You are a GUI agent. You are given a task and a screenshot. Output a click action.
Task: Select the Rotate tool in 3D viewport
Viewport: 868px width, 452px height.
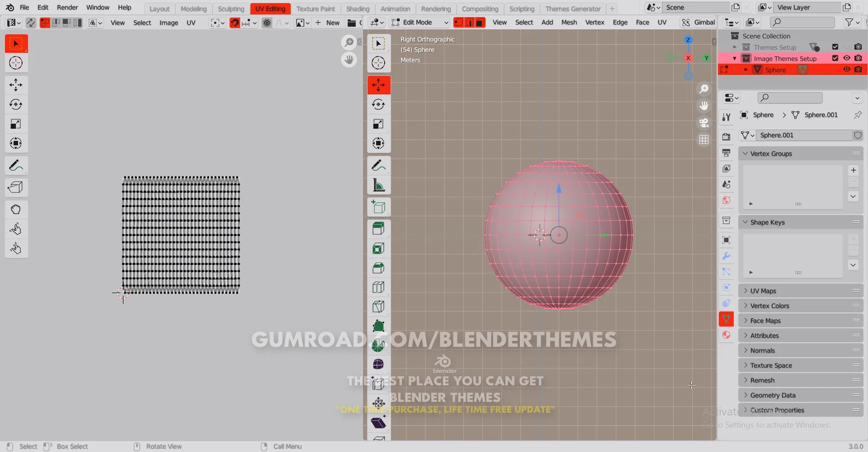click(379, 105)
